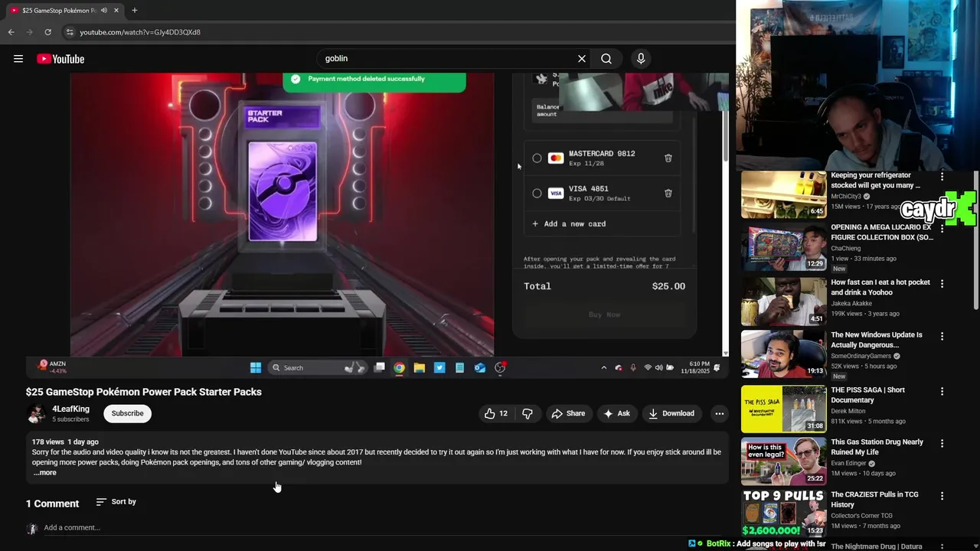Open the hot pocket Yoohoo video thumbnail
Viewport: 980px width, 551px height.
(x=783, y=302)
